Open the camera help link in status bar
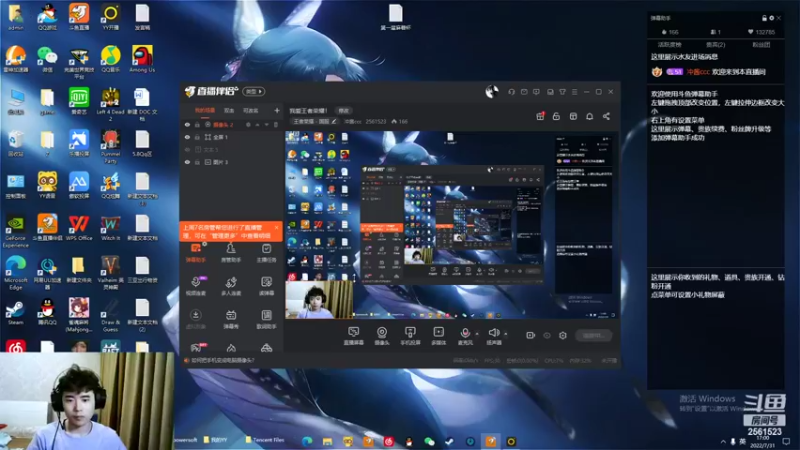This screenshot has height=450, width=800. pos(222,360)
